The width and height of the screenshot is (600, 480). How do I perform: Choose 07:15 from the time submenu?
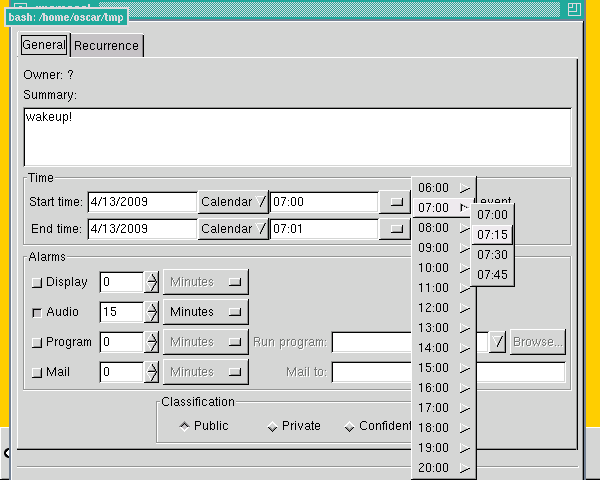tap(492, 235)
